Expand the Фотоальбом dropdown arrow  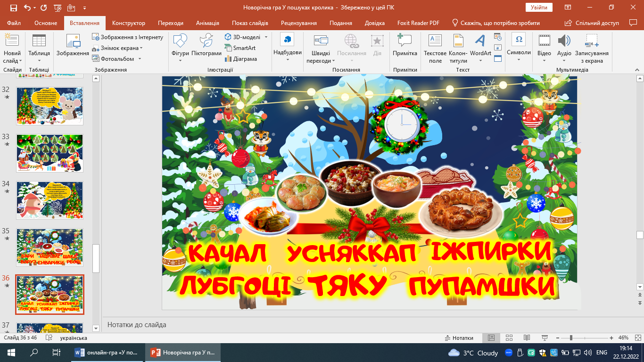(x=139, y=59)
